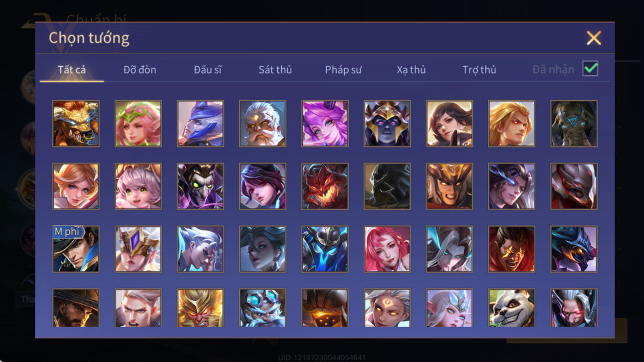Filter by the Pháp sư tab
Screen dimensions: 644x362
pos(343,70)
